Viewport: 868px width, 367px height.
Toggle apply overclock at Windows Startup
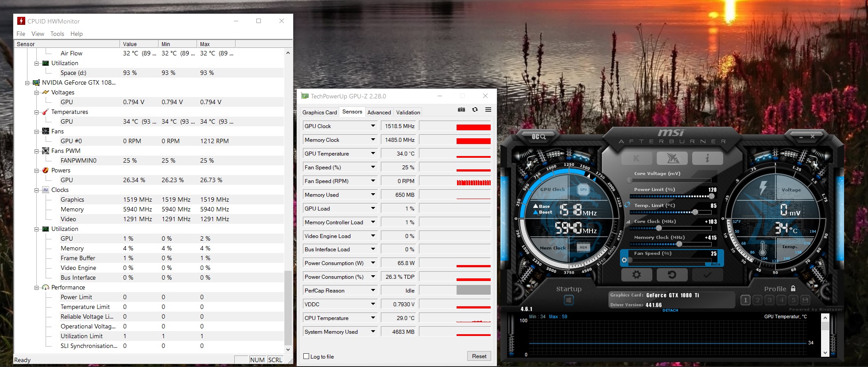click(x=569, y=301)
